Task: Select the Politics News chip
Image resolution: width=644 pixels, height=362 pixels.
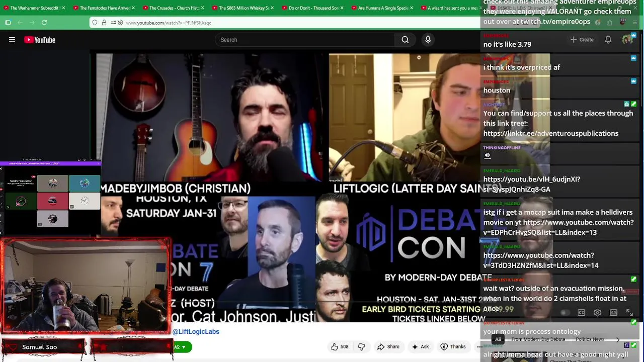Action: pyautogui.click(x=590, y=339)
